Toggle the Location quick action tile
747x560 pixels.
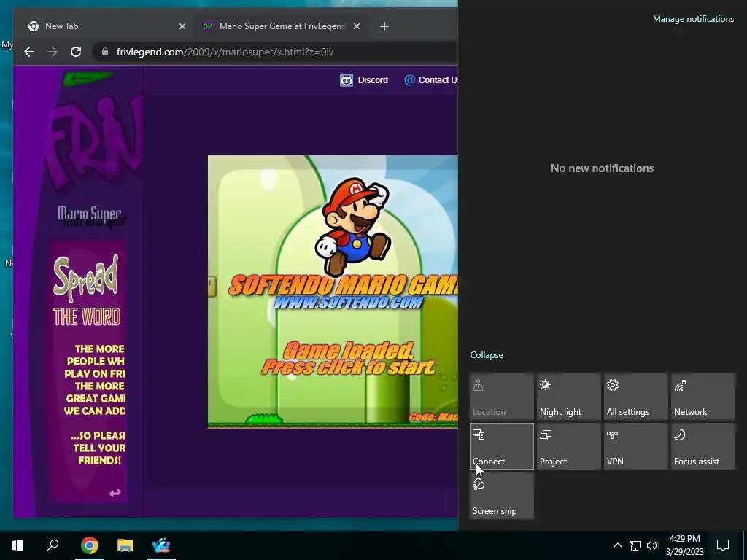tap(502, 396)
